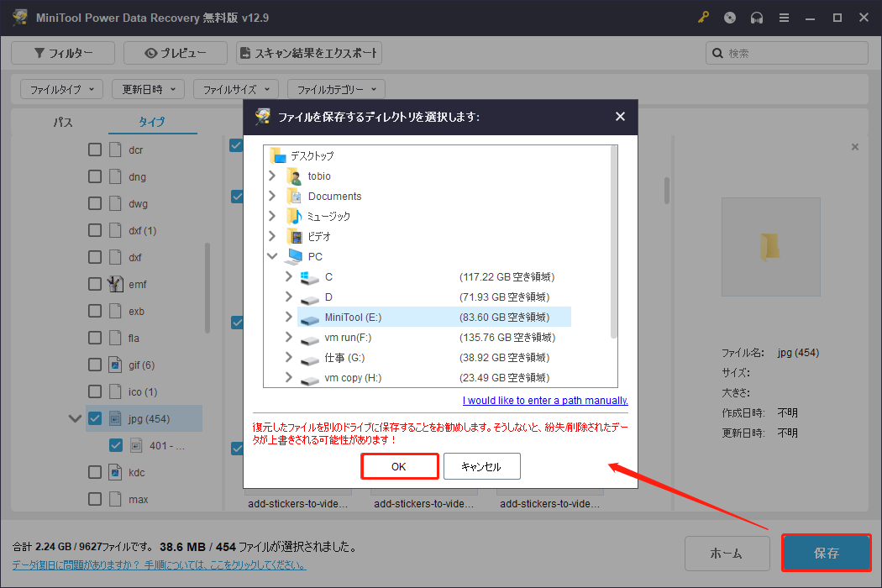Focus the 検索 search field
The height and width of the screenshot is (588, 882).
coord(786,53)
